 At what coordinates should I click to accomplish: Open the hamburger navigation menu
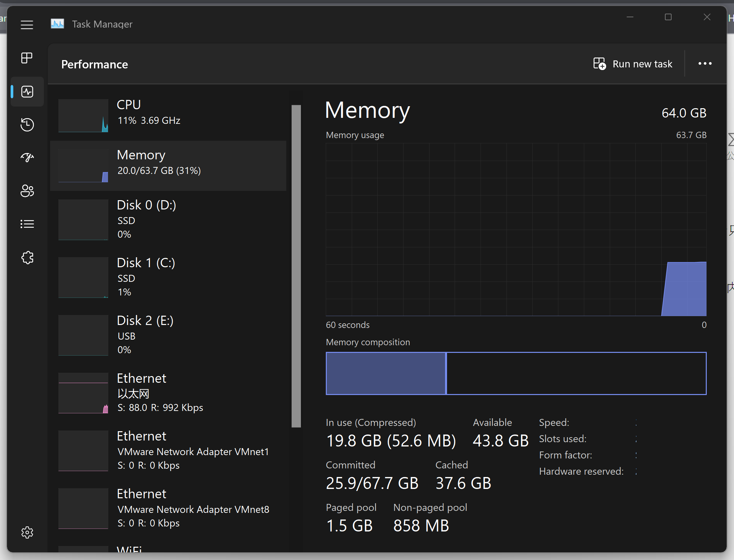tap(27, 25)
